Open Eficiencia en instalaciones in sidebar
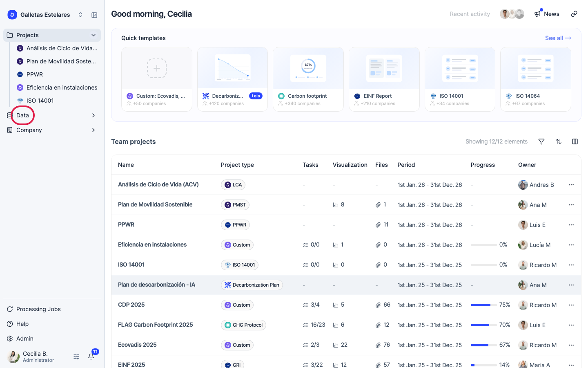Screen dimensions: 588x368 click(x=57, y=88)
